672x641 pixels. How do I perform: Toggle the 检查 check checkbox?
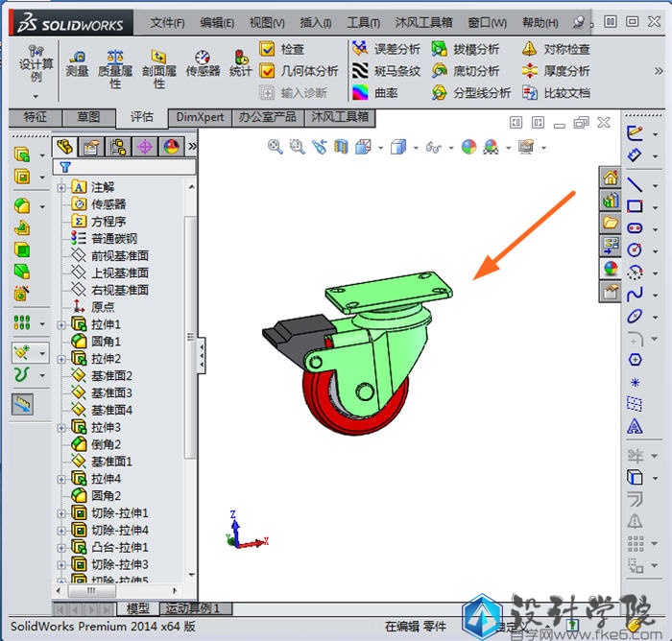tap(268, 49)
